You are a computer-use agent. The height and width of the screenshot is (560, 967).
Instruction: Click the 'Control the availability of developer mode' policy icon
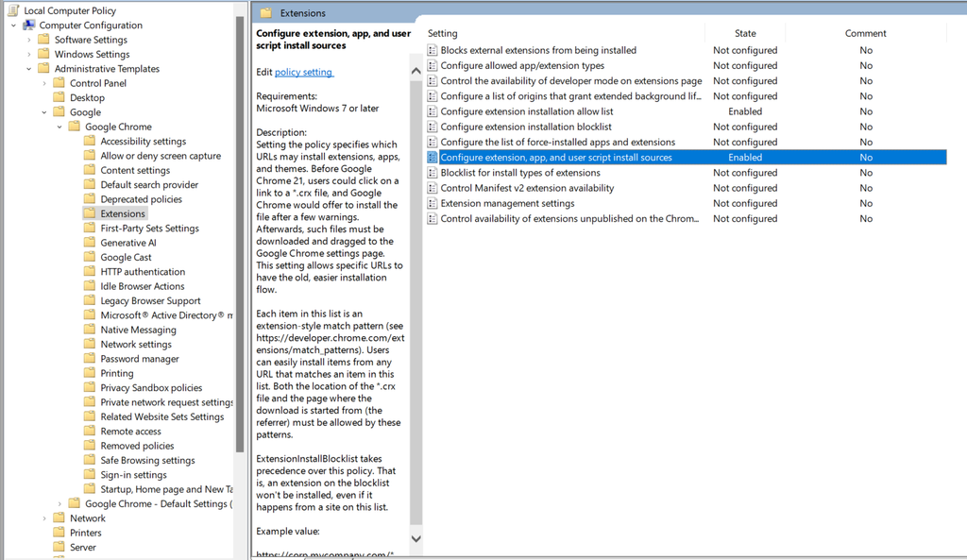tap(433, 81)
